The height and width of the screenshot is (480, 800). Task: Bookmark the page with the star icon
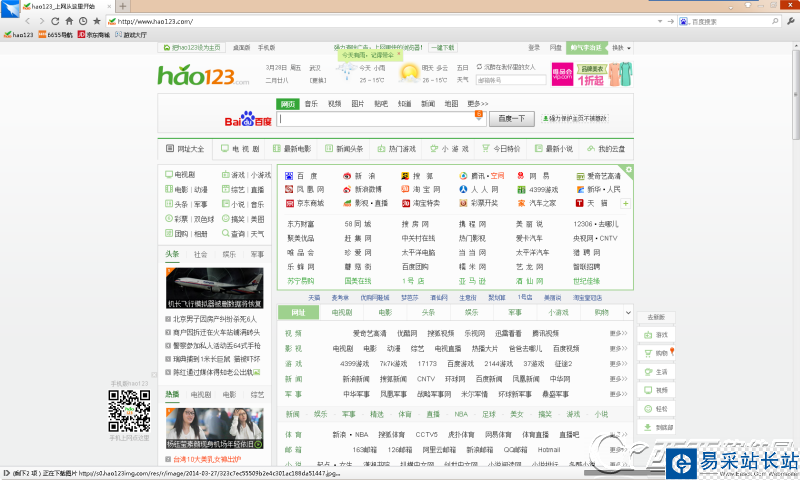96,21
